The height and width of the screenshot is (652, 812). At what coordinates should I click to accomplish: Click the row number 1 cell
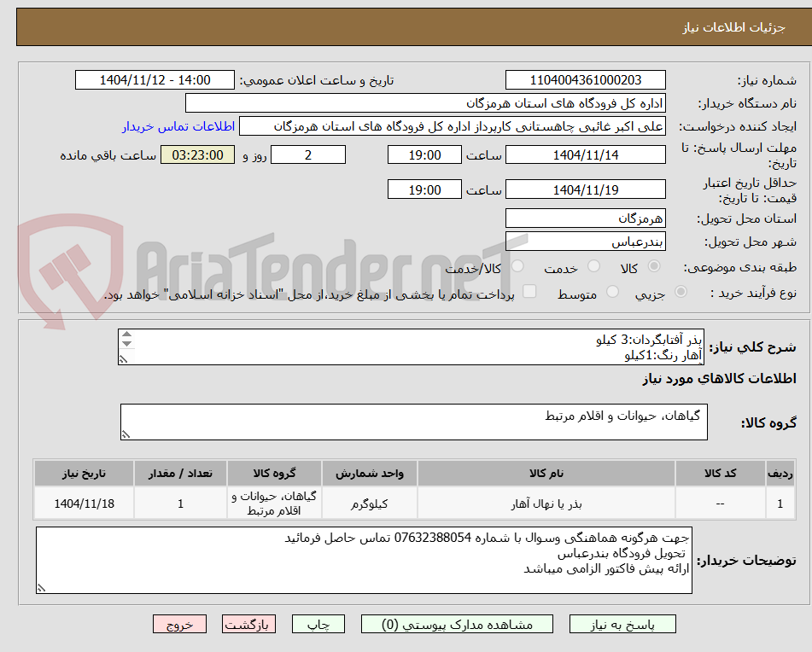click(780, 504)
